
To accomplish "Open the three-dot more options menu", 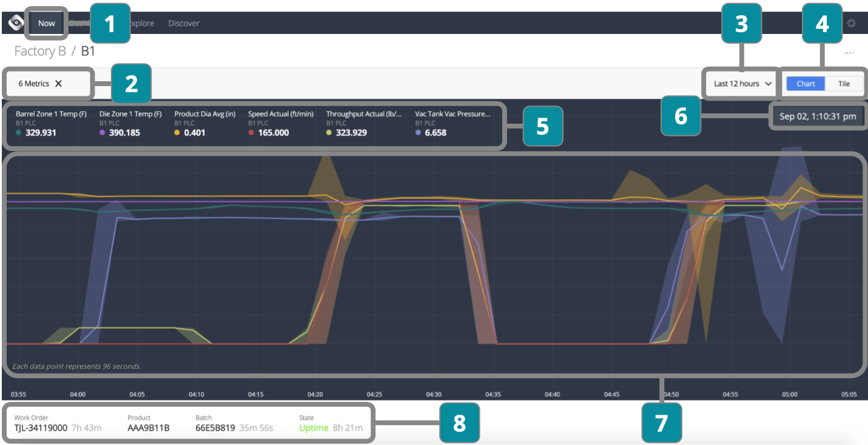I will click(x=848, y=53).
